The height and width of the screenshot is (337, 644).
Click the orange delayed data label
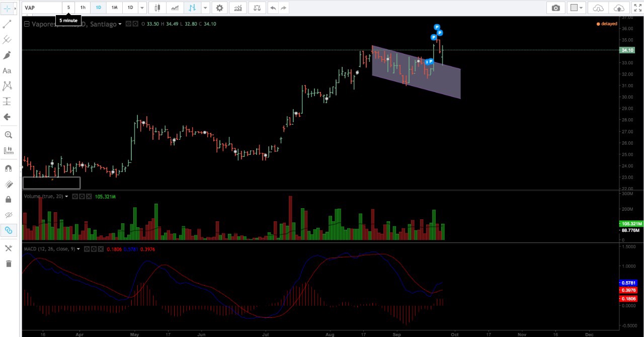[607, 24]
